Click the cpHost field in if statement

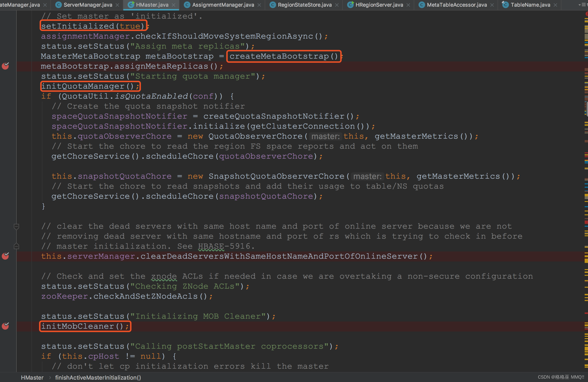pos(104,356)
